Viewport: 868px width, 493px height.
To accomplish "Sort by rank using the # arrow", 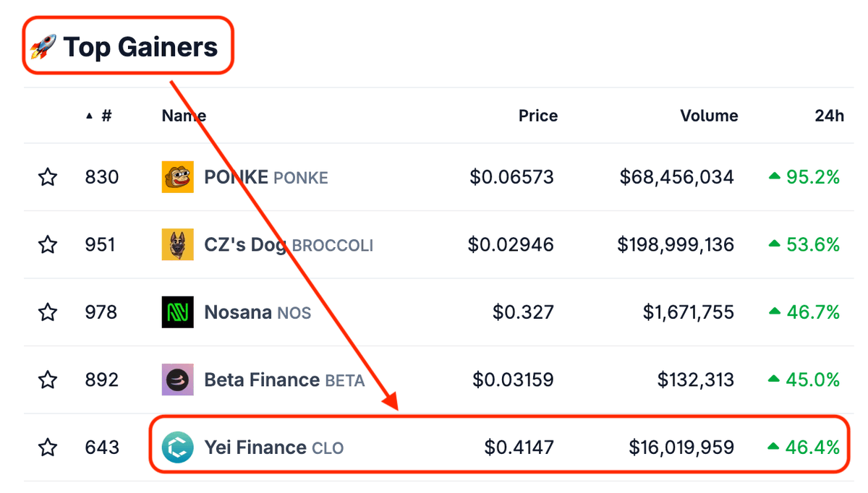I will [x=90, y=116].
